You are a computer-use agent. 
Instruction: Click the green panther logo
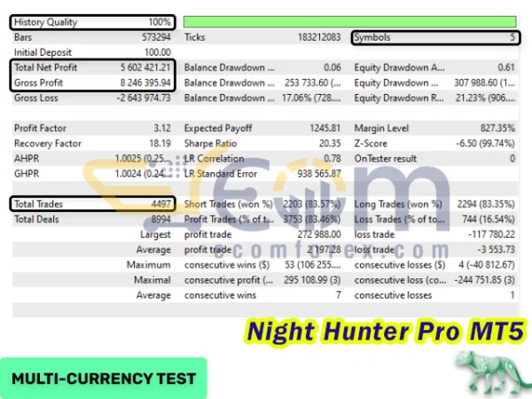click(x=493, y=373)
